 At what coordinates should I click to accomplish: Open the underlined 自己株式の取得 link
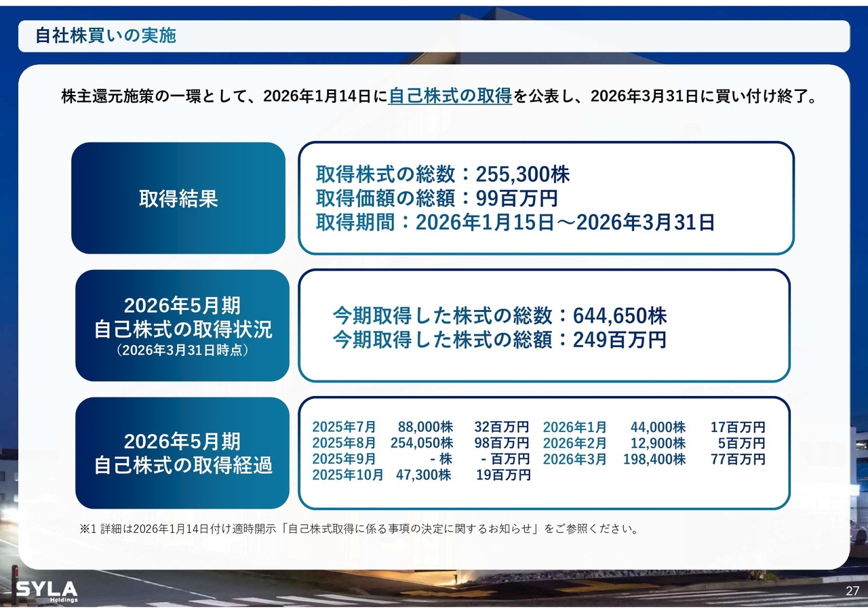coord(450,96)
